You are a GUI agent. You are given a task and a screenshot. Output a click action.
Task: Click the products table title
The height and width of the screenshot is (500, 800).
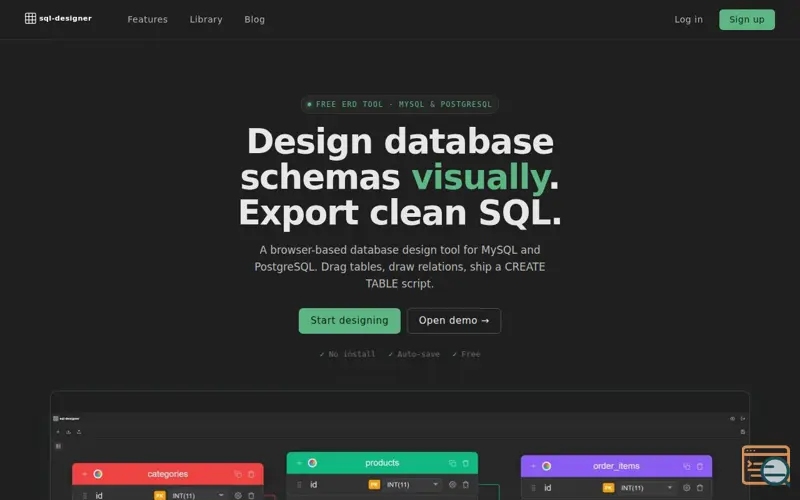(x=382, y=463)
